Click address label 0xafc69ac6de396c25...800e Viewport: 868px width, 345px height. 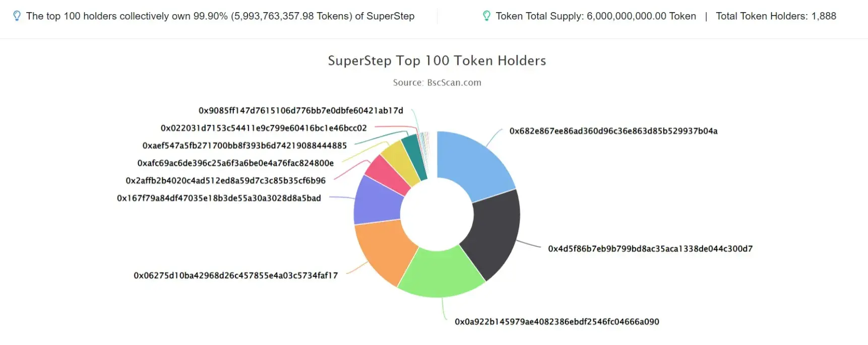235,163
